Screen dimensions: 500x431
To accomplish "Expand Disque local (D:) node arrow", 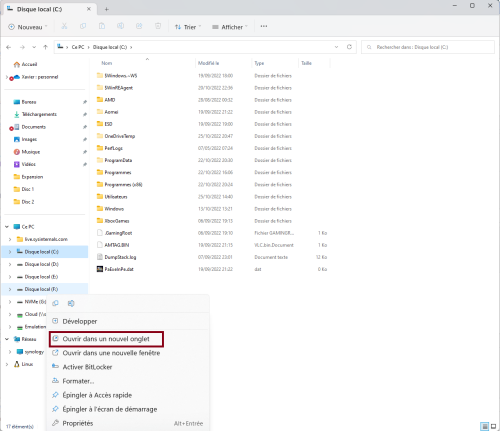I will [10, 264].
